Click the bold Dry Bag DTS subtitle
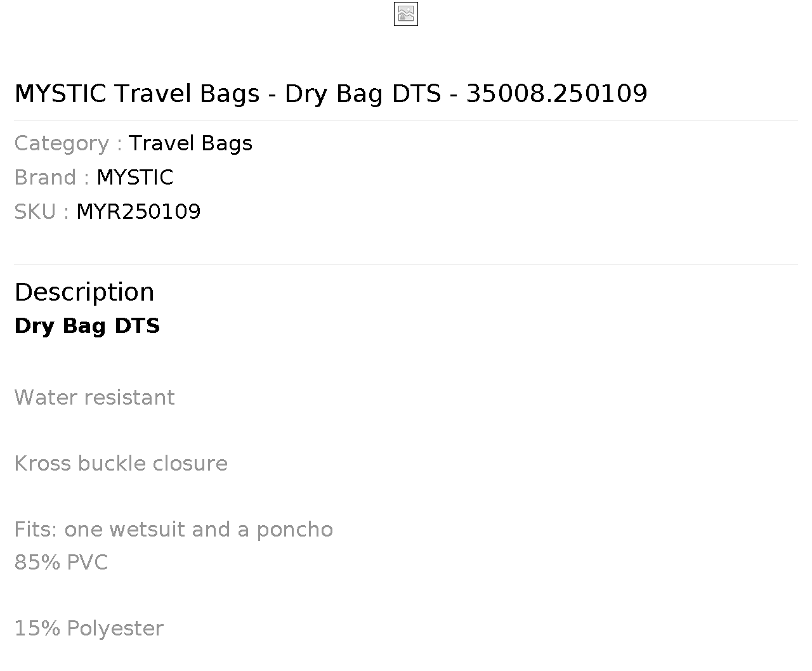 (x=87, y=326)
